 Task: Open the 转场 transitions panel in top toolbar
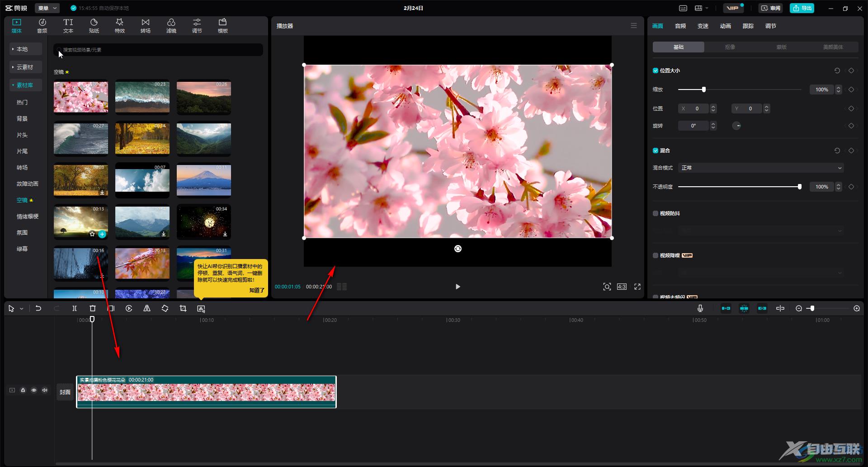coord(145,26)
